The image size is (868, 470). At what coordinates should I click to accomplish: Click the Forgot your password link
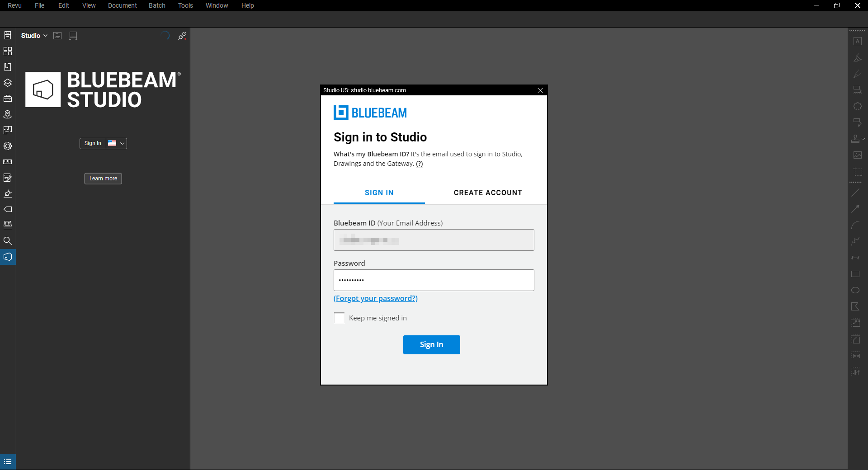pos(375,298)
